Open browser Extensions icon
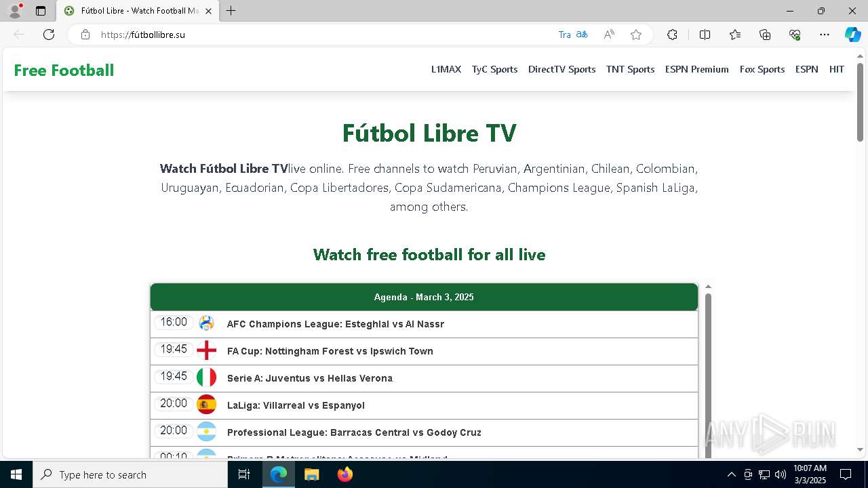Screen dimensions: 868x488 [672, 35]
